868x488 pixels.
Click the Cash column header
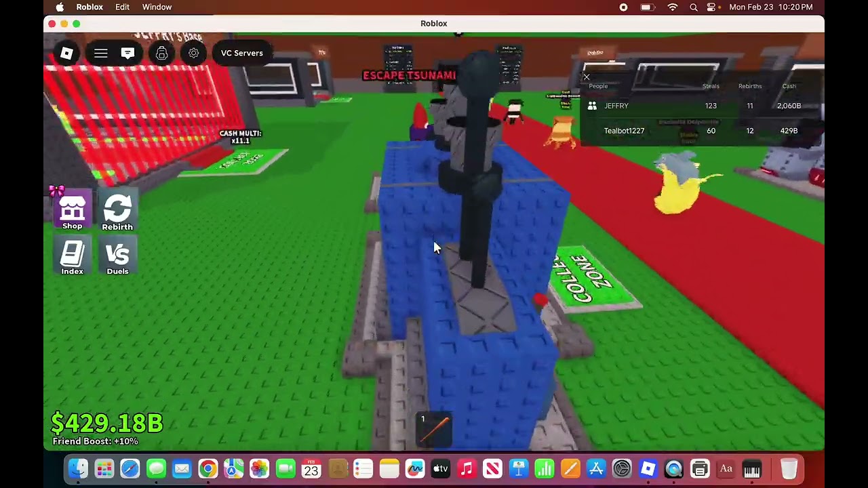coord(789,86)
